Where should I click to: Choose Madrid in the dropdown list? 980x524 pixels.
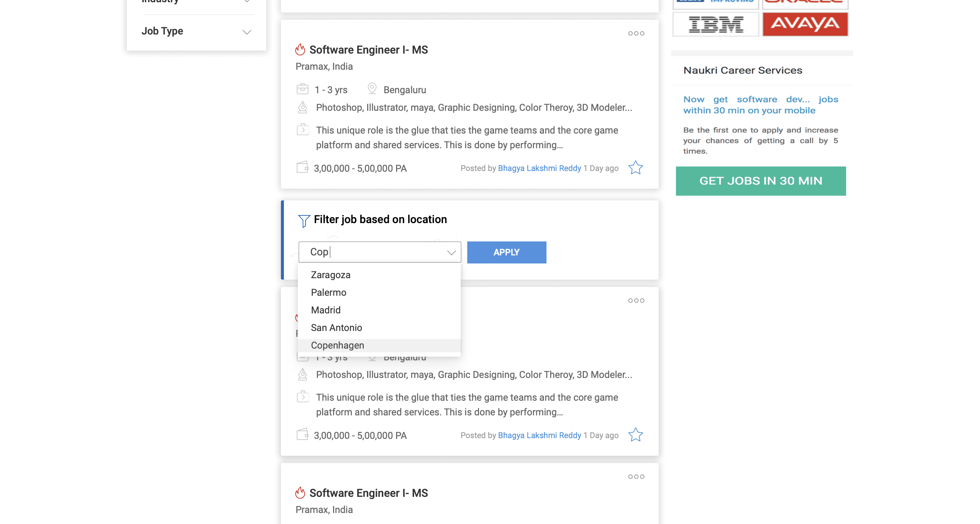(326, 310)
